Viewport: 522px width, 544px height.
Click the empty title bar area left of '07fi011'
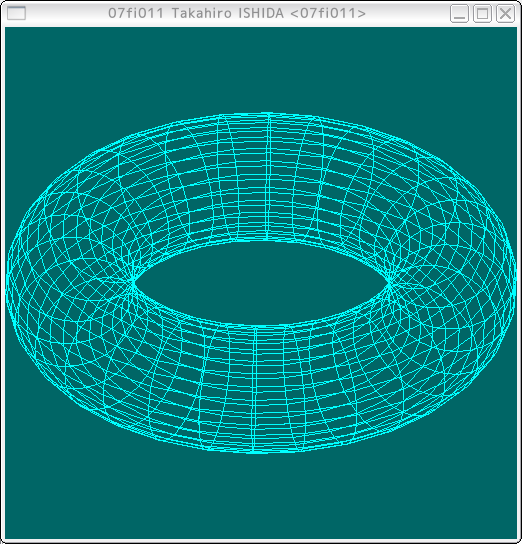(66, 13)
